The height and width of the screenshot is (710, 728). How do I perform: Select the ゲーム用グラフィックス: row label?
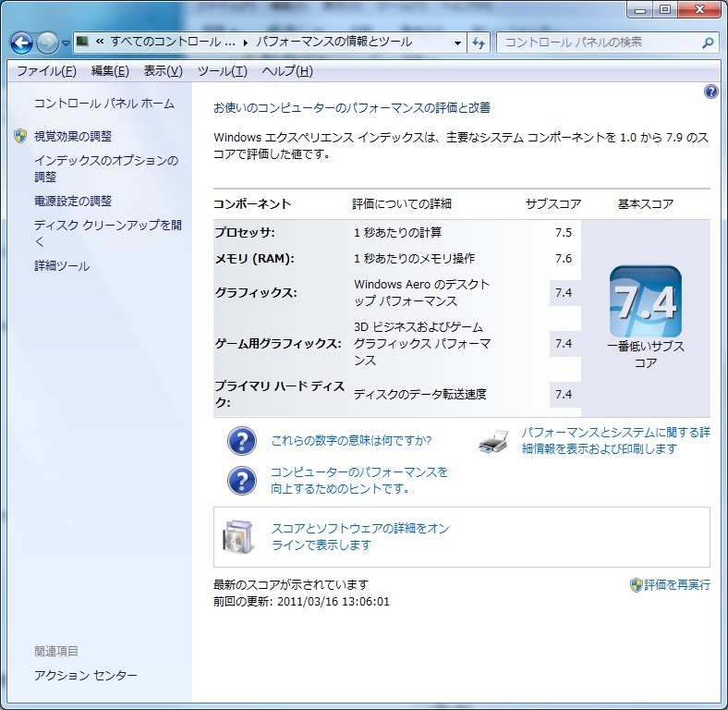[x=278, y=344]
